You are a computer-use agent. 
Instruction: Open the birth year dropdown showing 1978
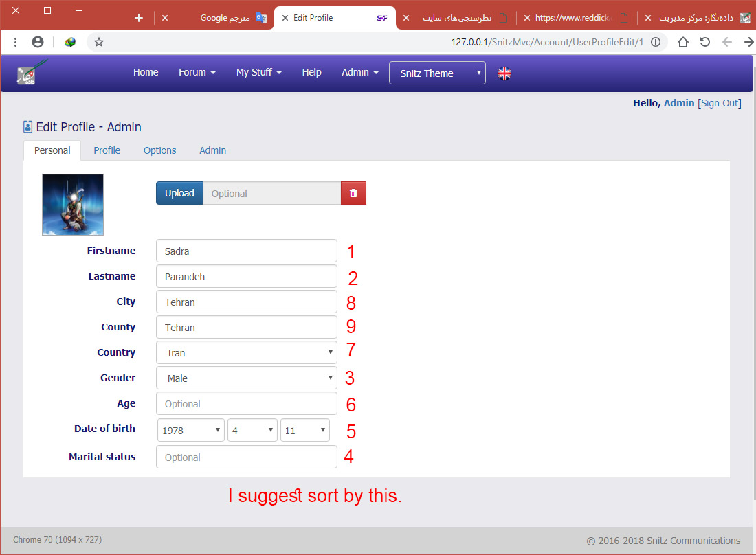(191, 431)
